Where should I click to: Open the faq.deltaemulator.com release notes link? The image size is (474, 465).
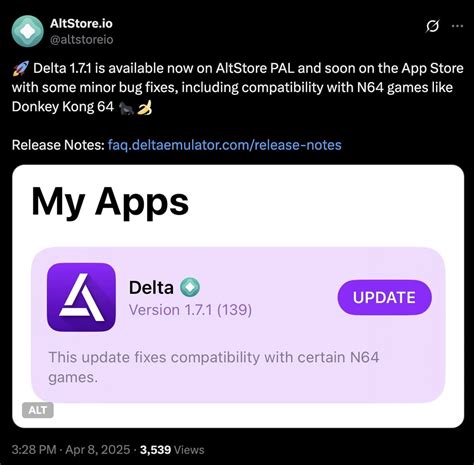(225, 145)
